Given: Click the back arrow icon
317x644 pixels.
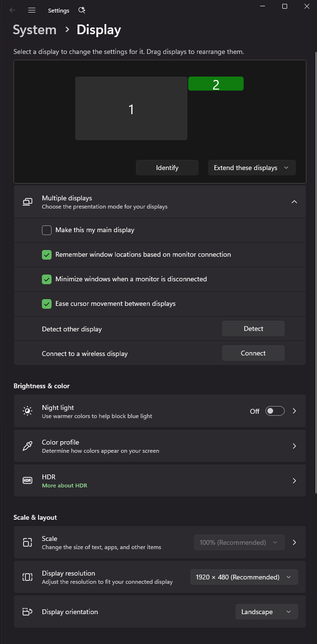Looking at the screenshot, I should coord(13,10).
